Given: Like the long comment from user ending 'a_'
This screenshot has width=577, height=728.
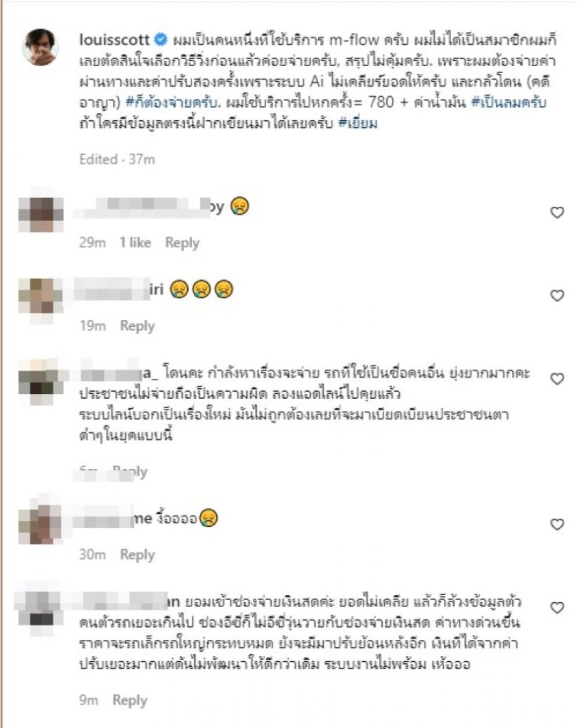Looking at the screenshot, I should (x=556, y=379).
